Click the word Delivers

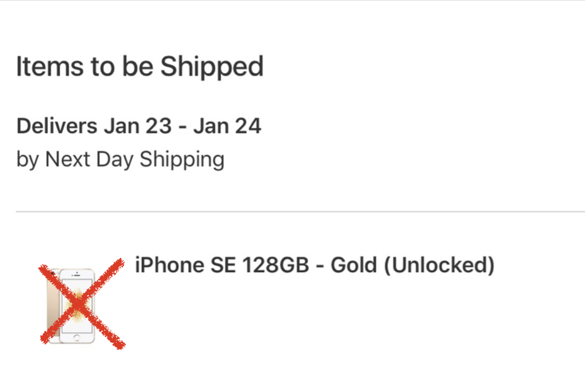click(57, 126)
